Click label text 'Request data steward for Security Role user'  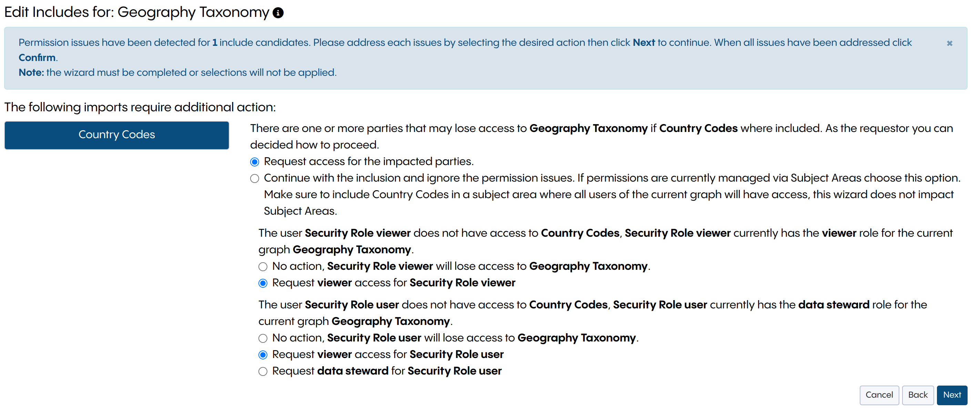point(387,371)
